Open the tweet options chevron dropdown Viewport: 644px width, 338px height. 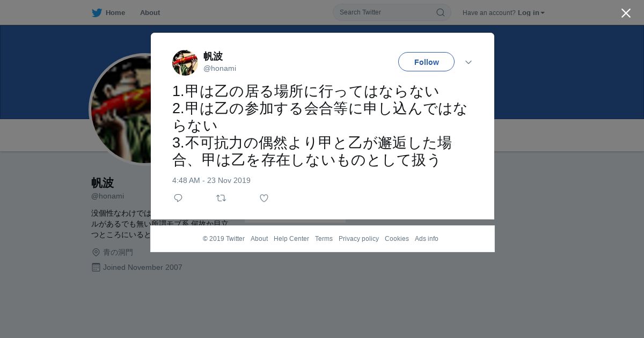[469, 62]
